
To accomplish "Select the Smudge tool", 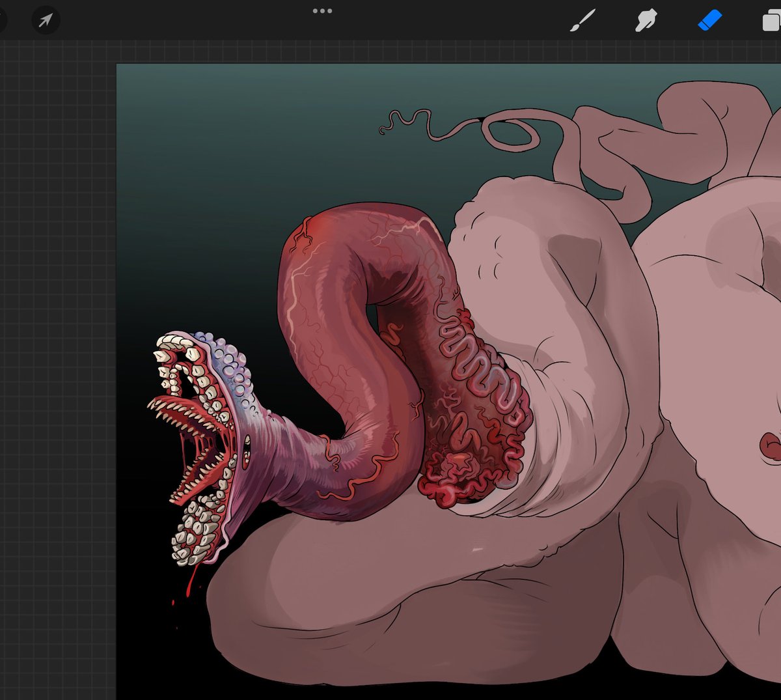I will pyautogui.click(x=646, y=20).
